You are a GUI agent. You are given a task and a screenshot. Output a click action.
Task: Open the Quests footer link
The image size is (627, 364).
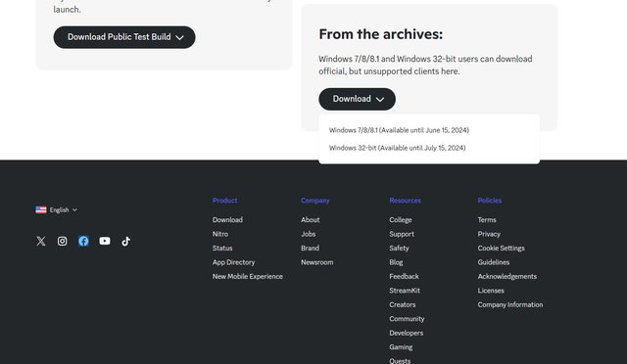pyautogui.click(x=400, y=361)
